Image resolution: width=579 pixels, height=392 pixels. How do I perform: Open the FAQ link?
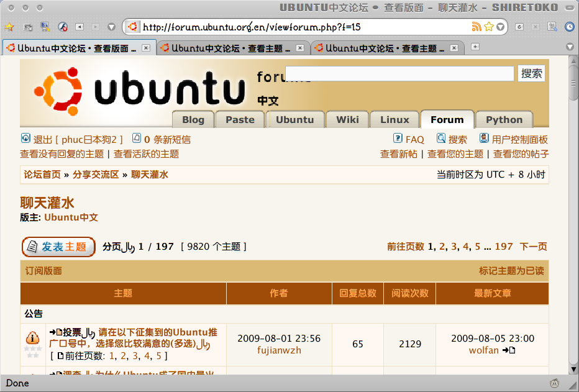pos(414,140)
